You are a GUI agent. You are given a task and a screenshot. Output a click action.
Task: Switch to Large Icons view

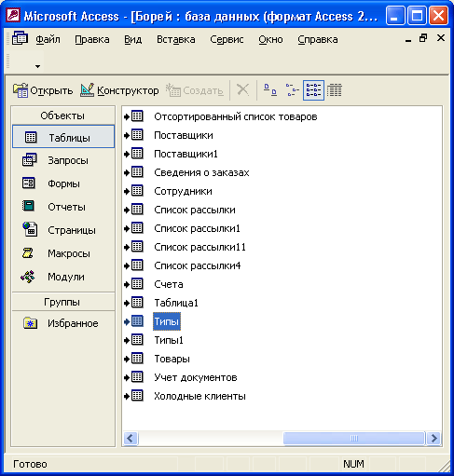click(x=270, y=90)
